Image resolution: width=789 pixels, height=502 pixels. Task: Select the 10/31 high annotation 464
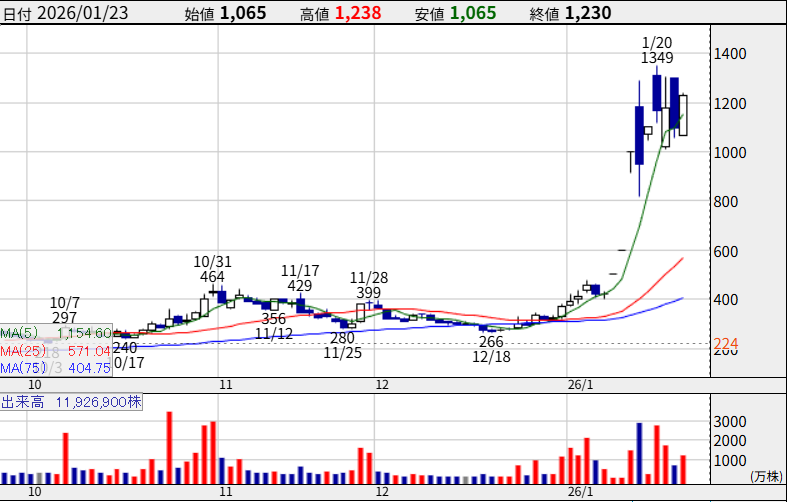tap(212, 277)
